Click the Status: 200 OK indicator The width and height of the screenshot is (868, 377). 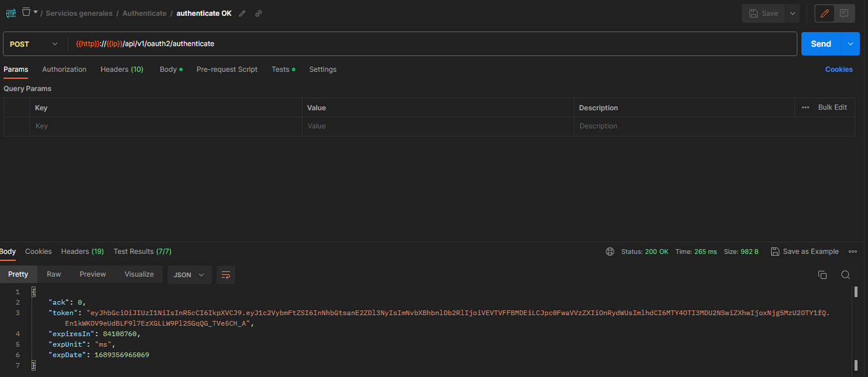645,252
